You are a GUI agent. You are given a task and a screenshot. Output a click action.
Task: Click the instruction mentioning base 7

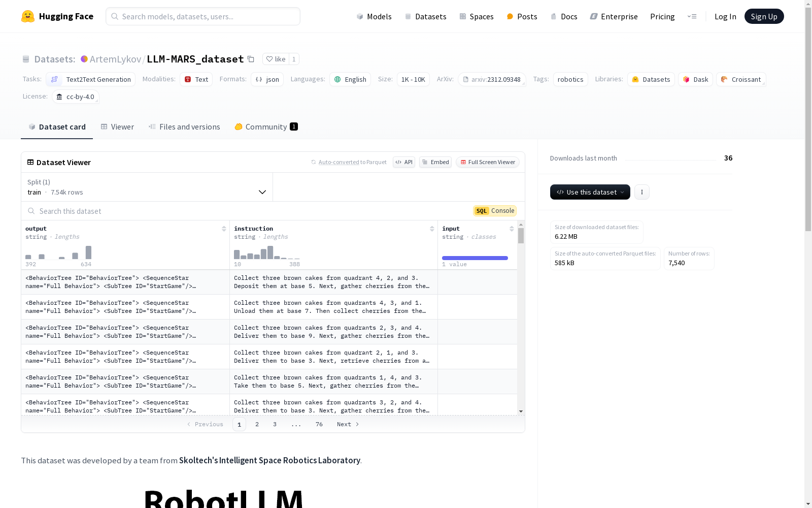point(333,307)
